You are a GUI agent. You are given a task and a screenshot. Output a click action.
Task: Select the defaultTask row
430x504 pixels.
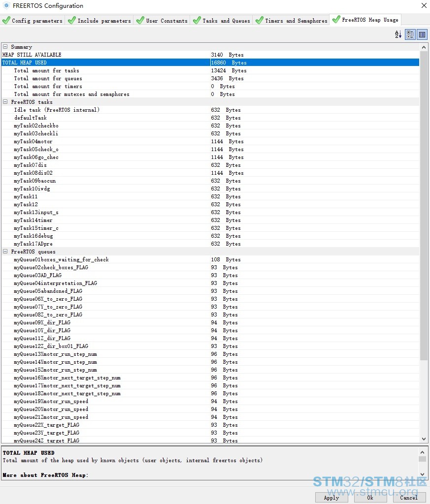(210, 118)
